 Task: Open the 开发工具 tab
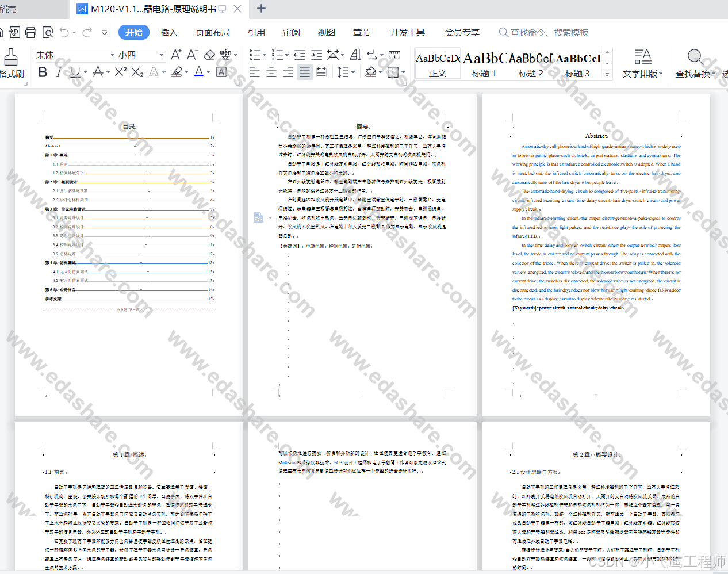click(407, 32)
